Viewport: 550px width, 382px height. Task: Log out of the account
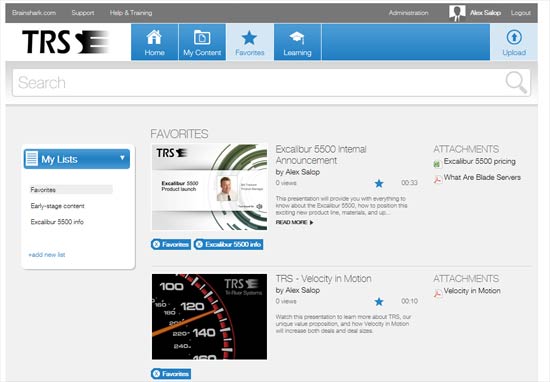coord(521,13)
